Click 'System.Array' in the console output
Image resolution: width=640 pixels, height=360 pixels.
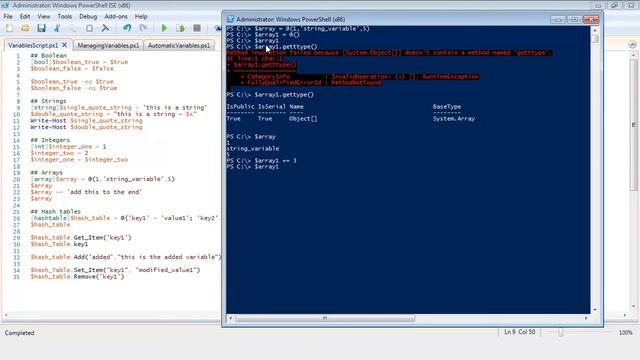point(454,119)
